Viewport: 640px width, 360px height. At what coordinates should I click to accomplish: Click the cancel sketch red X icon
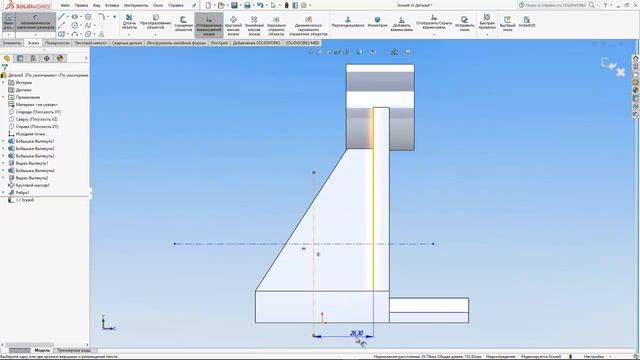pyautogui.click(x=620, y=72)
